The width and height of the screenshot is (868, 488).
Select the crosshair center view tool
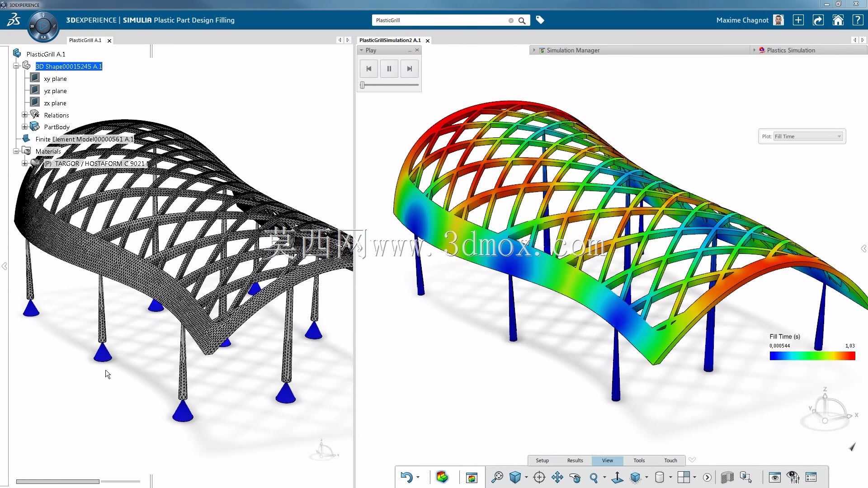click(539, 477)
